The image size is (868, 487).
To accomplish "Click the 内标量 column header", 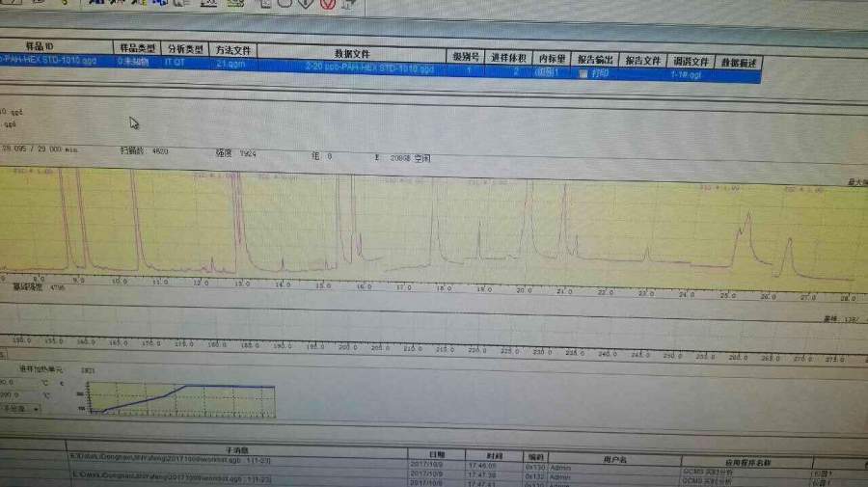I will [x=552, y=59].
